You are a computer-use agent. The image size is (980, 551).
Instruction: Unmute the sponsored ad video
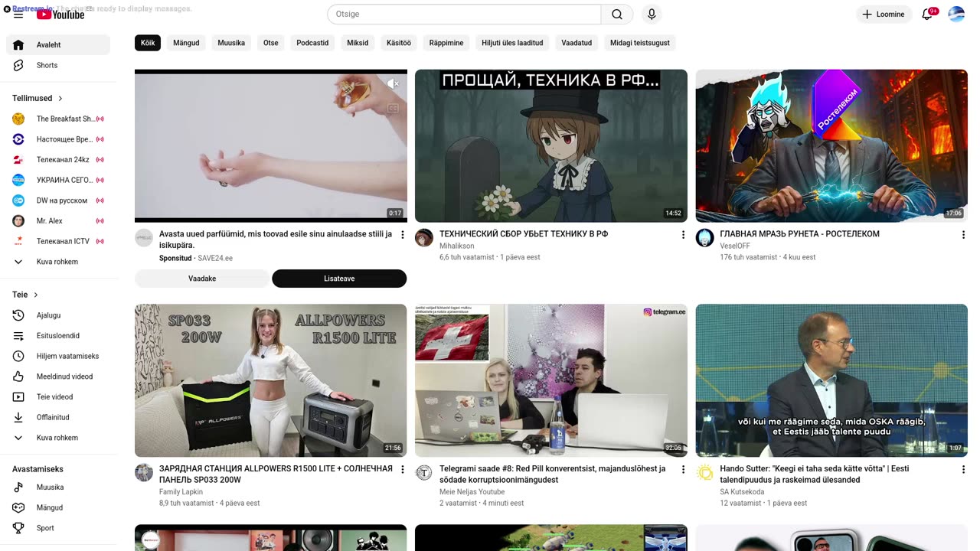click(x=393, y=83)
